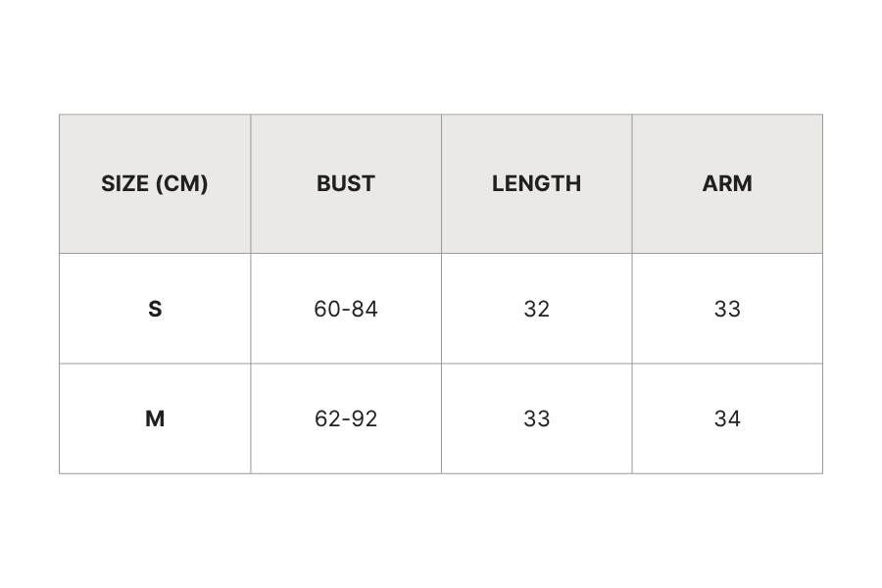Viewport: 882px width, 588px height.
Task: Select the S size row label
Action: click(x=155, y=309)
